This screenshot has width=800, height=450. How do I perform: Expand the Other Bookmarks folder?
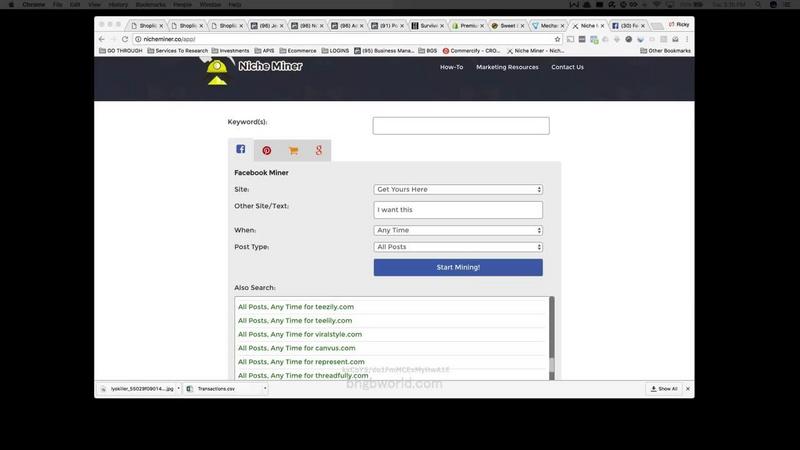665,51
